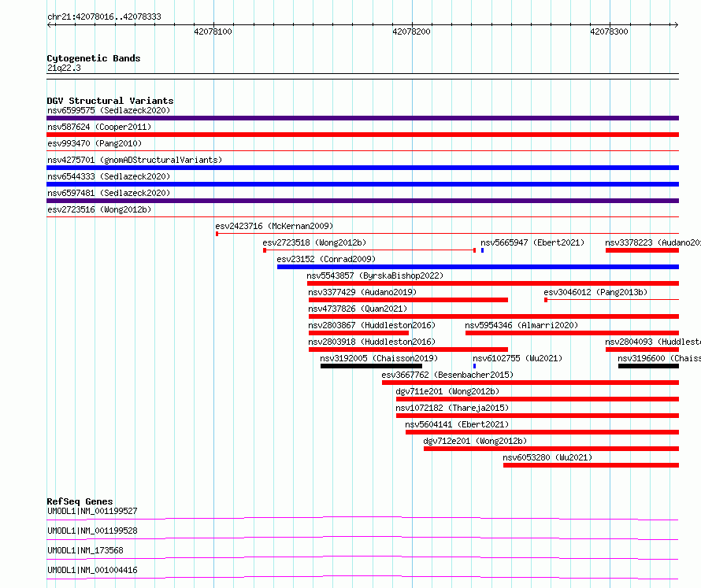This screenshot has width=701, height=588.
Task: Click the blue esv23152 variant bar
Action: (x=478, y=267)
